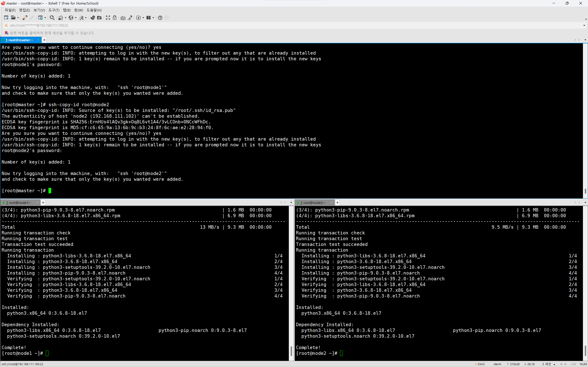Switch to the root@node2:~ tab
The width and height of the screenshot is (588, 367).
pyautogui.click(x=314, y=203)
